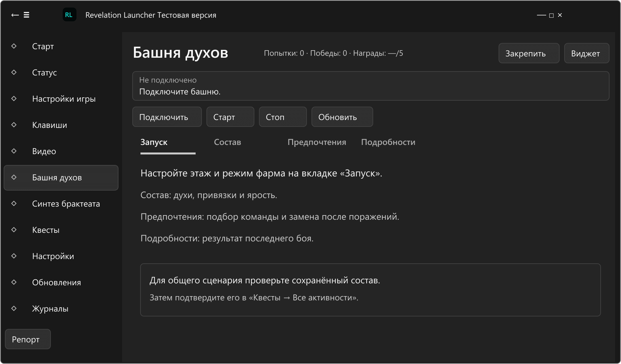Open the Видео section
Image resolution: width=621 pixels, height=364 pixels.
(61, 151)
